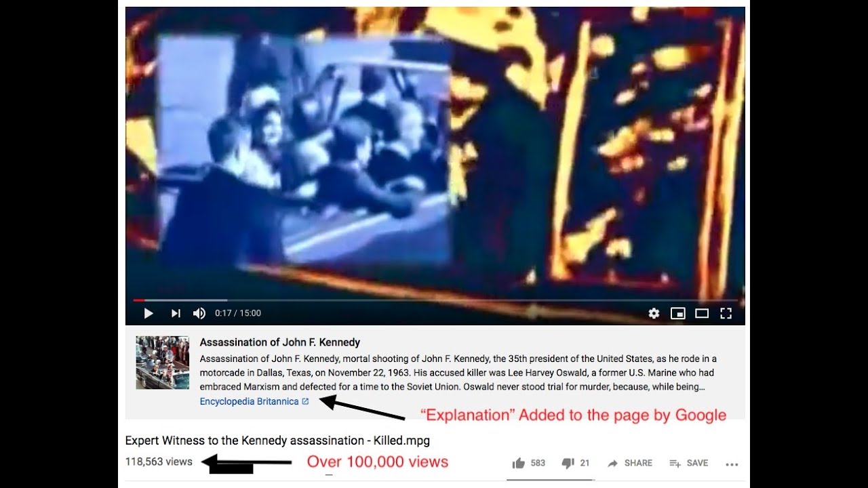
Task: Click the Kennedy motorcade thumbnail image
Action: [x=162, y=363]
